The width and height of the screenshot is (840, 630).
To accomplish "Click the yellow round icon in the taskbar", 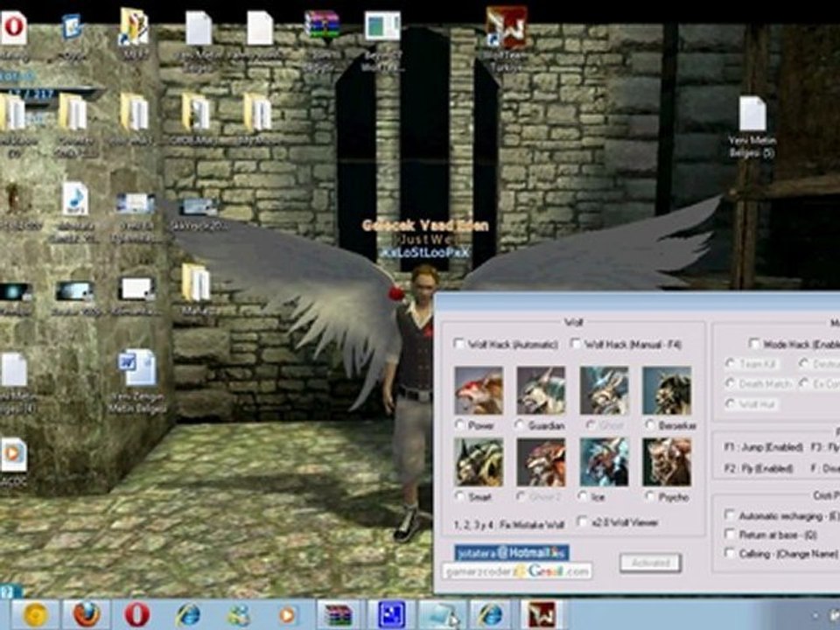I will 35,615.
